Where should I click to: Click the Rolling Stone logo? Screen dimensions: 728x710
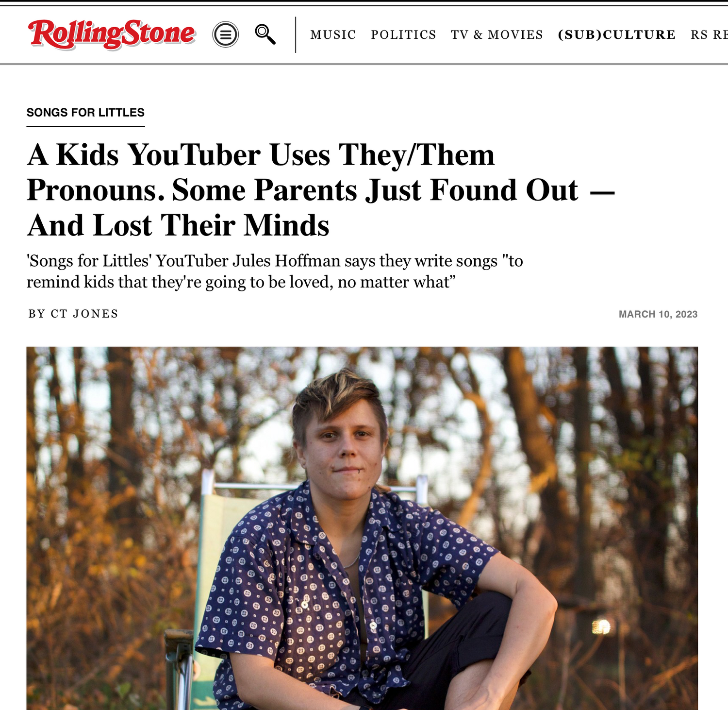(x=112, y=34)
